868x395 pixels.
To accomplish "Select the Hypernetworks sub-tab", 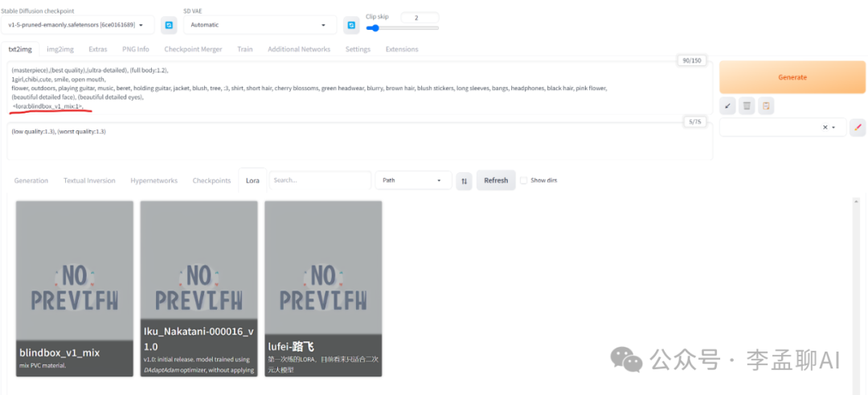I will [x=154, y=180].
